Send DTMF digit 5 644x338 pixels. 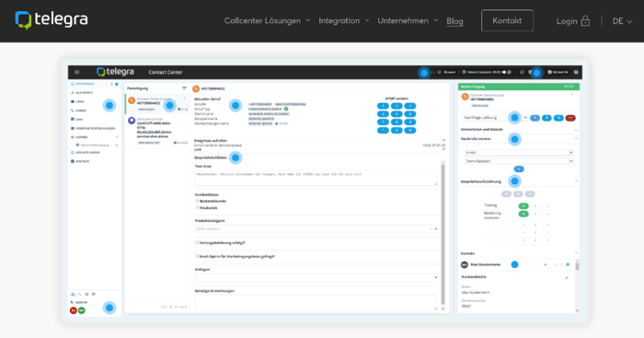pyautogui.click(x=397, y=114)
